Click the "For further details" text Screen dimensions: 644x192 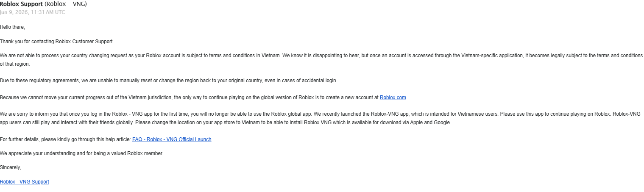[66, 139]
